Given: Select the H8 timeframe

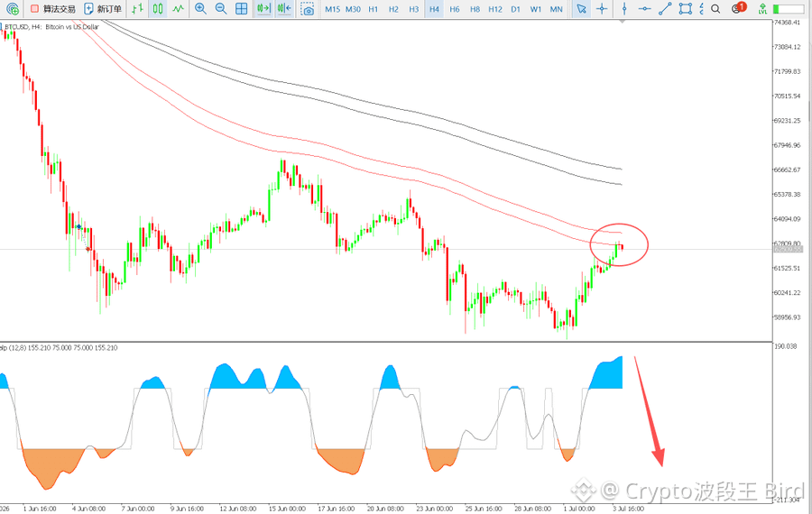Looking at the screenshot, I should point(475,9).
